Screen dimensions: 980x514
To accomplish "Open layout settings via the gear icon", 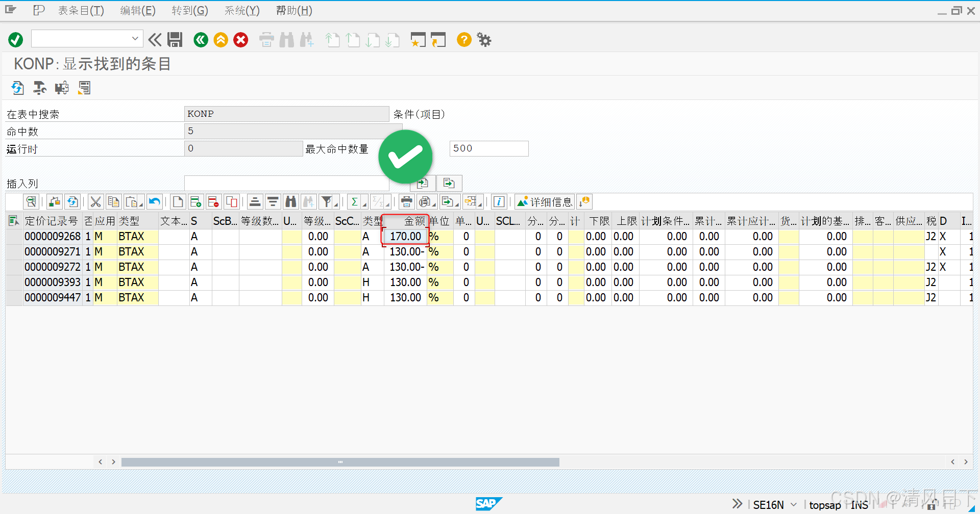I will 483,40.
